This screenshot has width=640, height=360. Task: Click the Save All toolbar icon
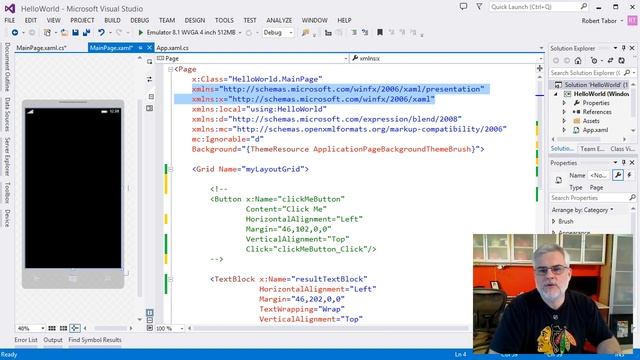pyautogui.click(x=86, y=32)
